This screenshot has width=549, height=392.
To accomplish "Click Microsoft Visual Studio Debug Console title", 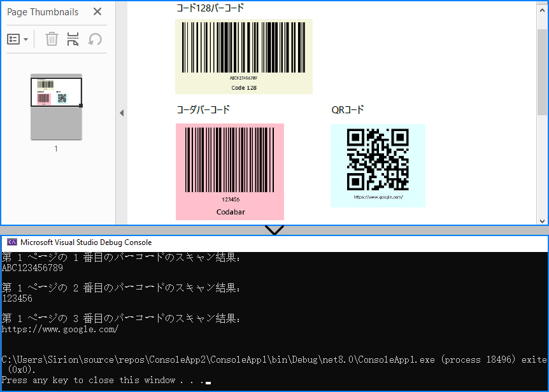I will point(86,242).
